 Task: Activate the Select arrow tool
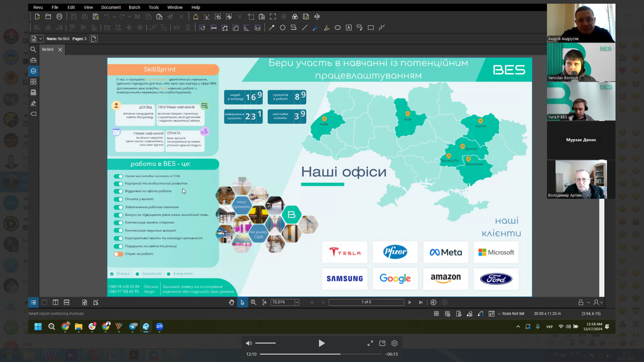coord(243,302)
